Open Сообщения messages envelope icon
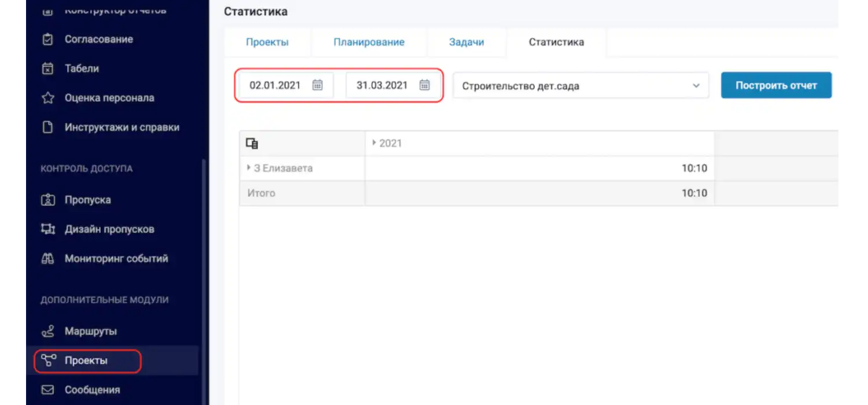 pos(48,389)
